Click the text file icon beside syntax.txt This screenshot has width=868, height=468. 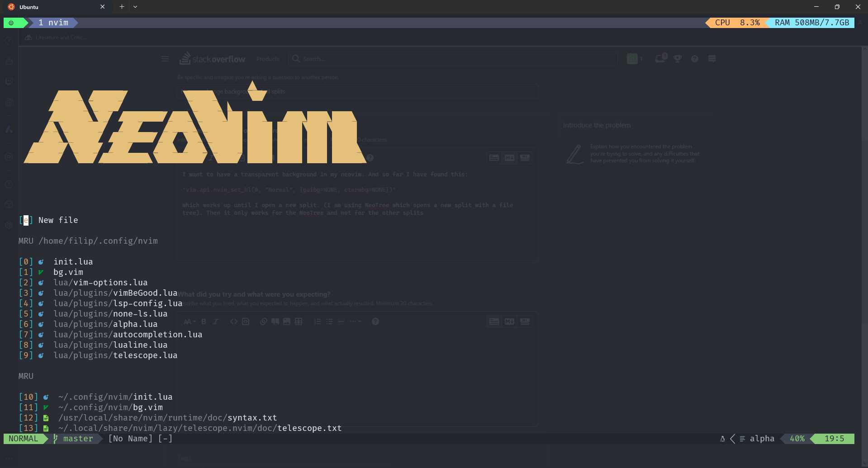click(46, 418)
